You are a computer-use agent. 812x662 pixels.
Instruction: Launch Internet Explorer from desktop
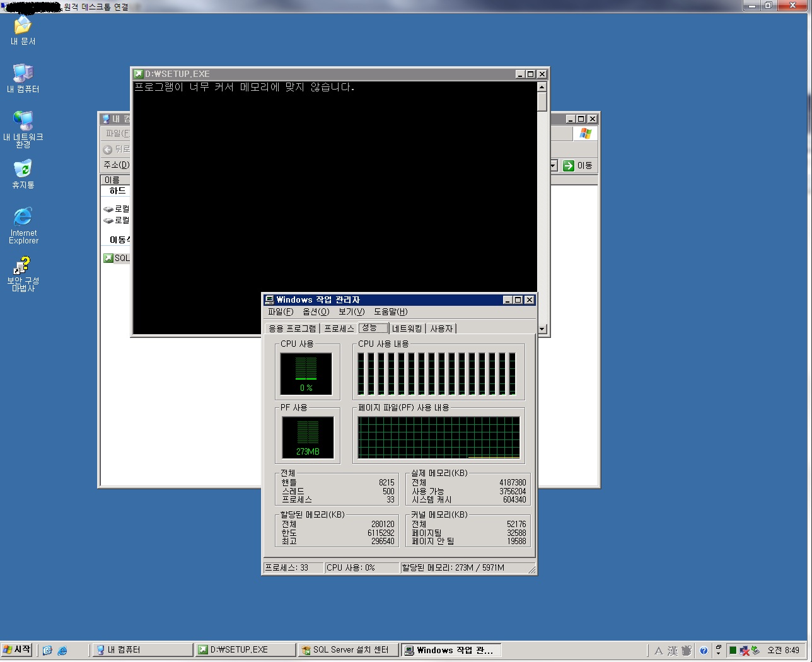coord(23,225)
